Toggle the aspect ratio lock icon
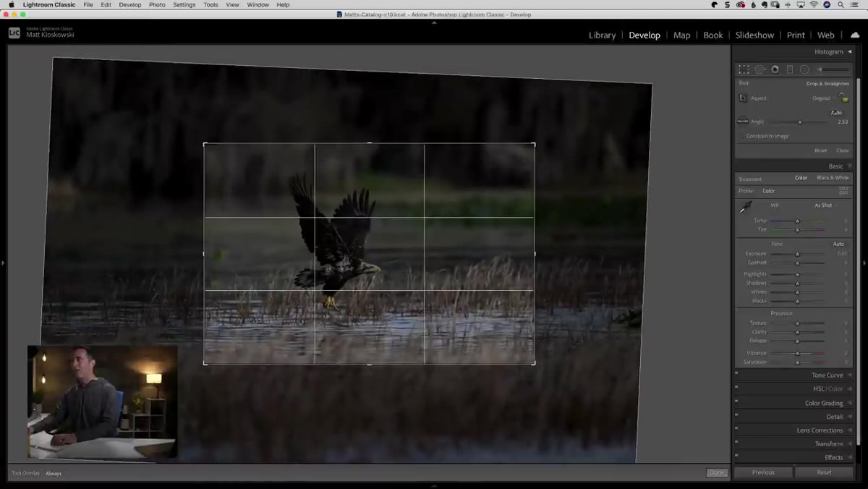 click(x=844, y=98)
